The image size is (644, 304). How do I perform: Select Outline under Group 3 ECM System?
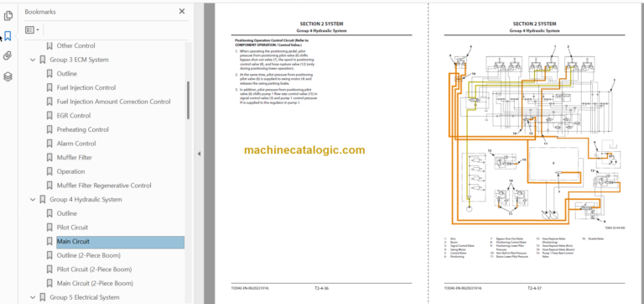coord(66,74)
